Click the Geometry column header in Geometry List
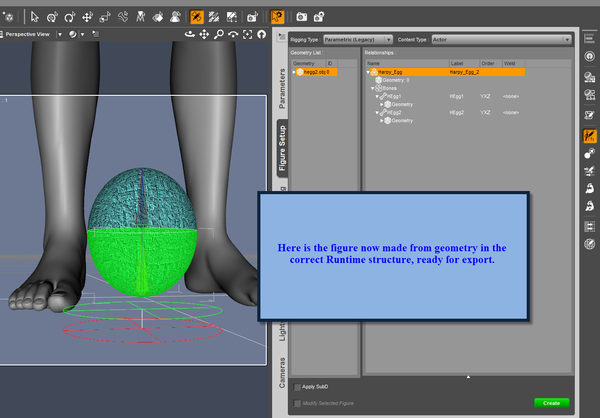This screenshot has height=418, width=600. [308, 63]
